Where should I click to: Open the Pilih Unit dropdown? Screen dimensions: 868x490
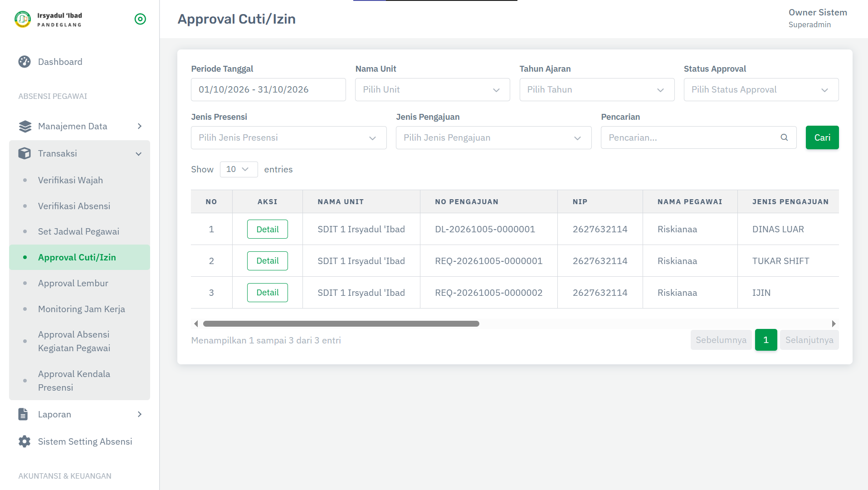432,89
